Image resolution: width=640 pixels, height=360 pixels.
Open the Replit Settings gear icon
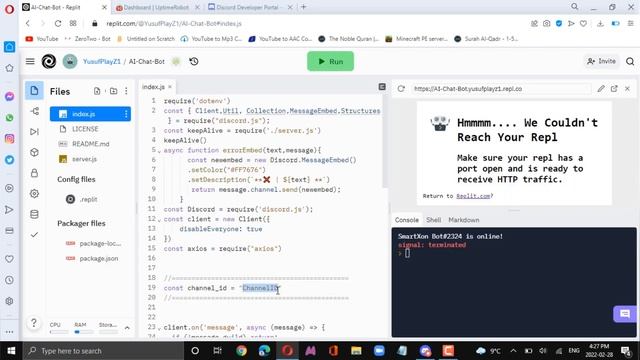pyautogui.click(x=34, y=193)
